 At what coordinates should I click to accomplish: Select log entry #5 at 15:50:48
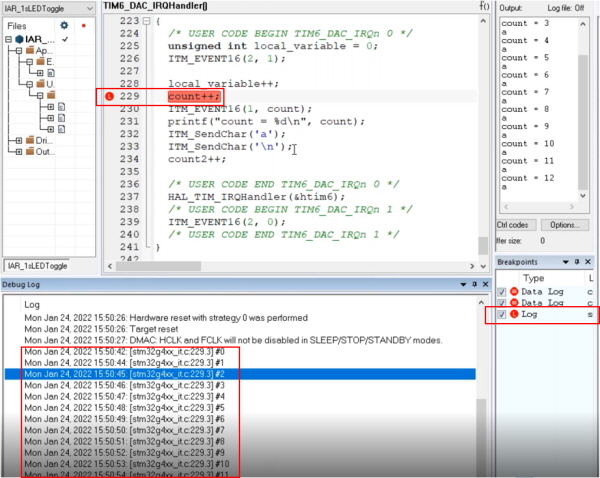124,408
